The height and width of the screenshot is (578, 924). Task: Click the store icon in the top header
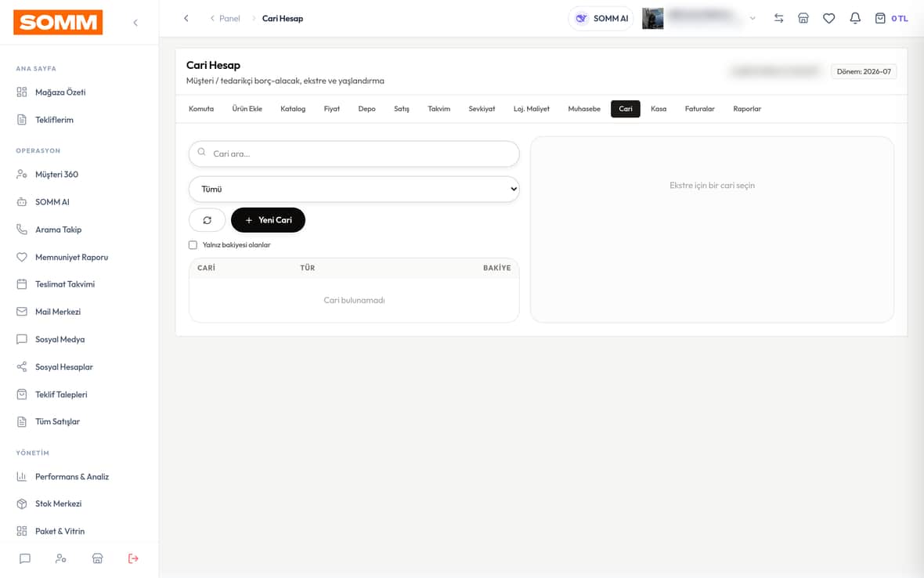coord(803,18)
